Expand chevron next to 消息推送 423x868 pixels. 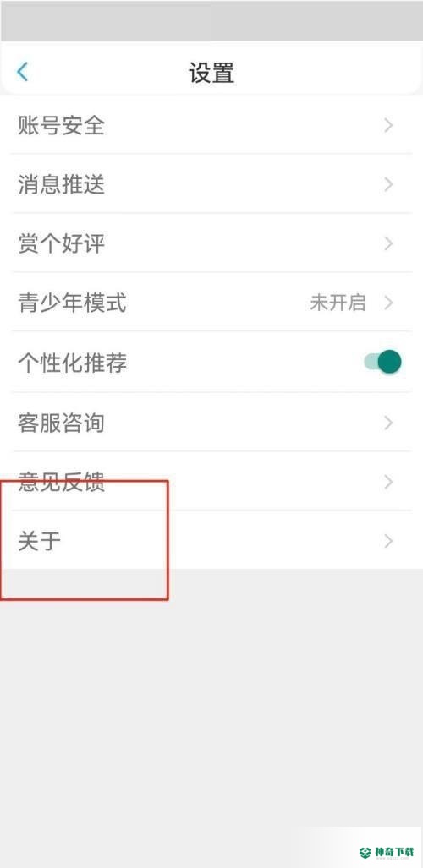tap(388, 184)
